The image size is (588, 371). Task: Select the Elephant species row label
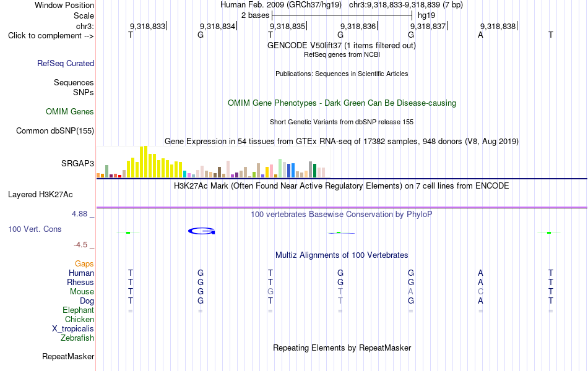click(x=79, y=310)
